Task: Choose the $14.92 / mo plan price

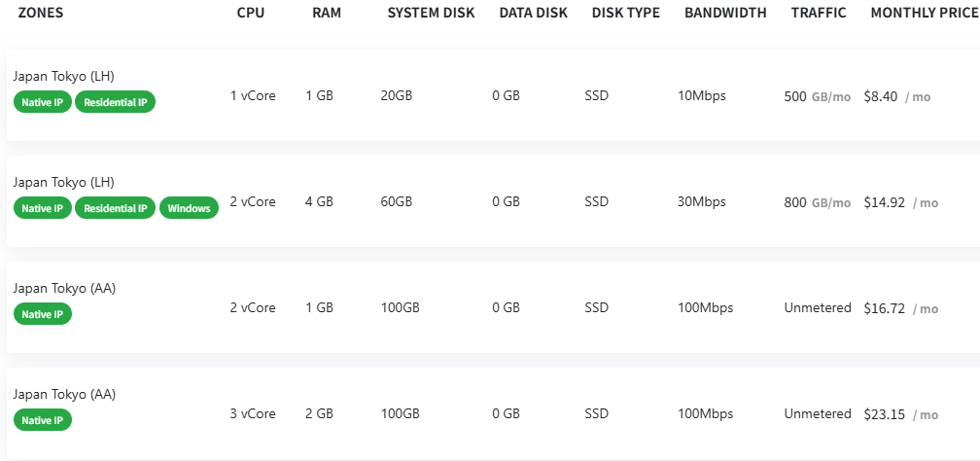Action: pyautogui.click(x=900, y=202)
